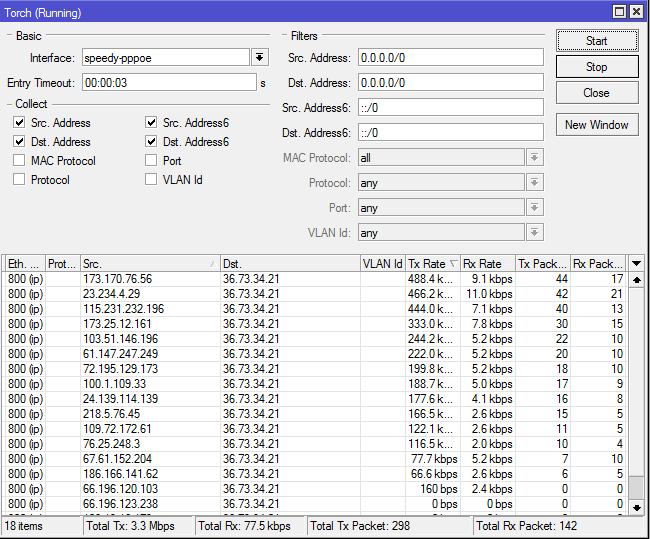Maximize the Torch window

pyautogui.click(x=620, y=12)
